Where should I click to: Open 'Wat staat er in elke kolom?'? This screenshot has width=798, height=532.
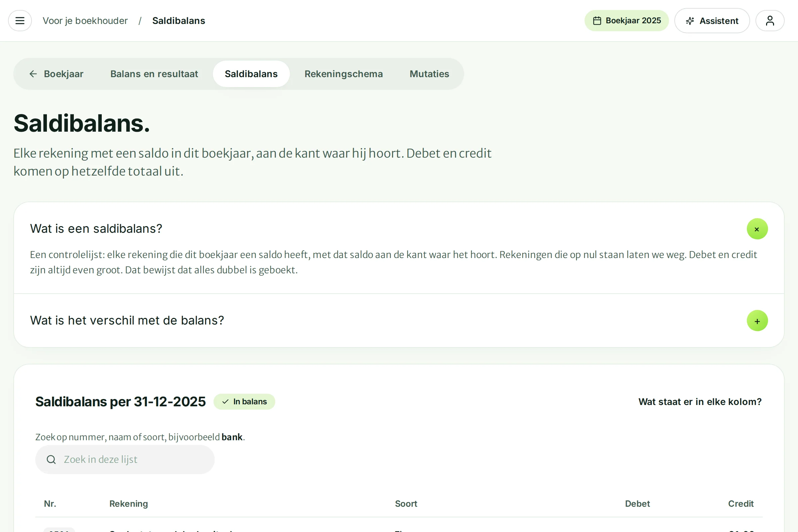click(x=700, y=402)
